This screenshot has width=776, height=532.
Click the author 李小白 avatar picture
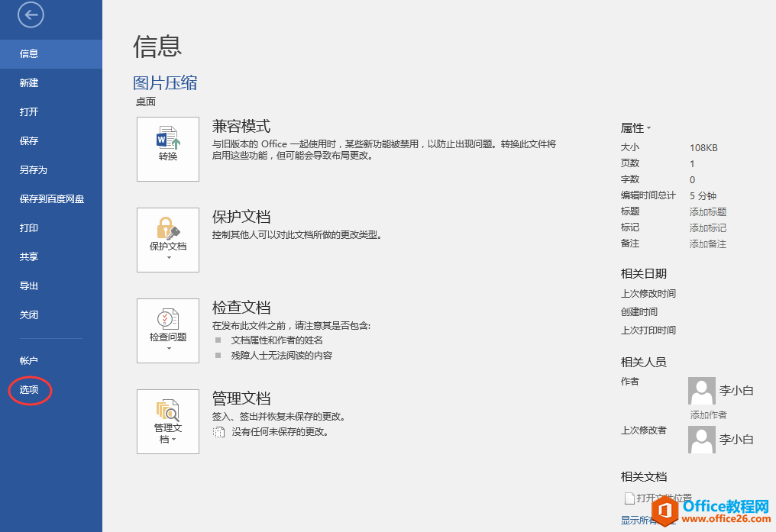tap(702, 391)
